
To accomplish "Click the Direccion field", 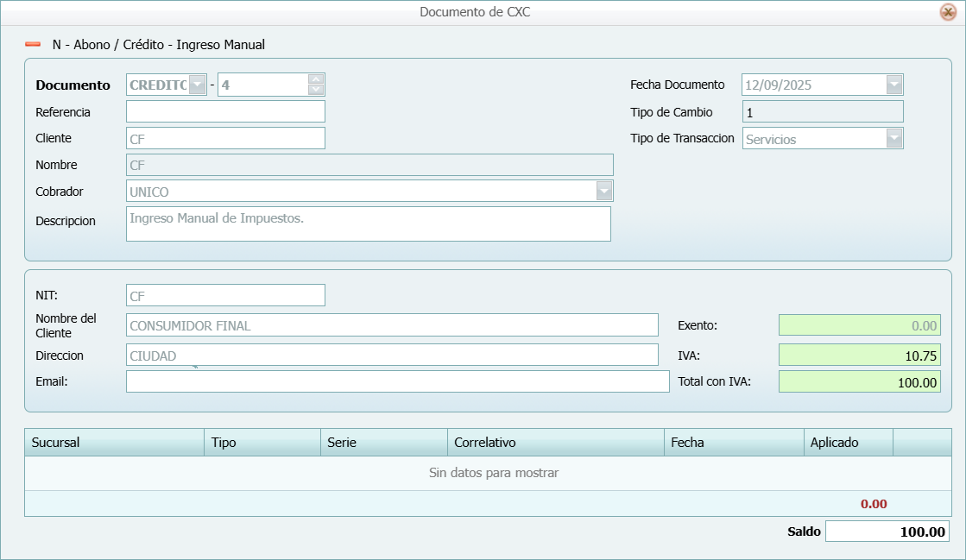I will (392, 355).
